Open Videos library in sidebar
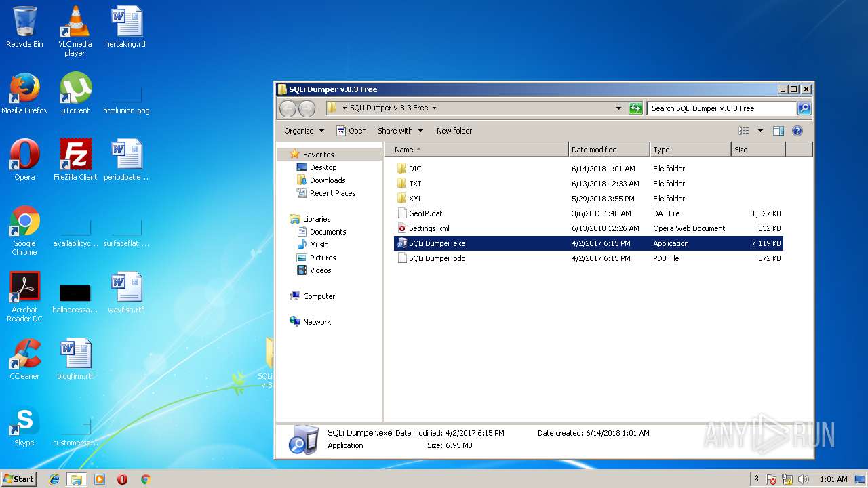The image size is (868, 488). [x=314, y=270]
